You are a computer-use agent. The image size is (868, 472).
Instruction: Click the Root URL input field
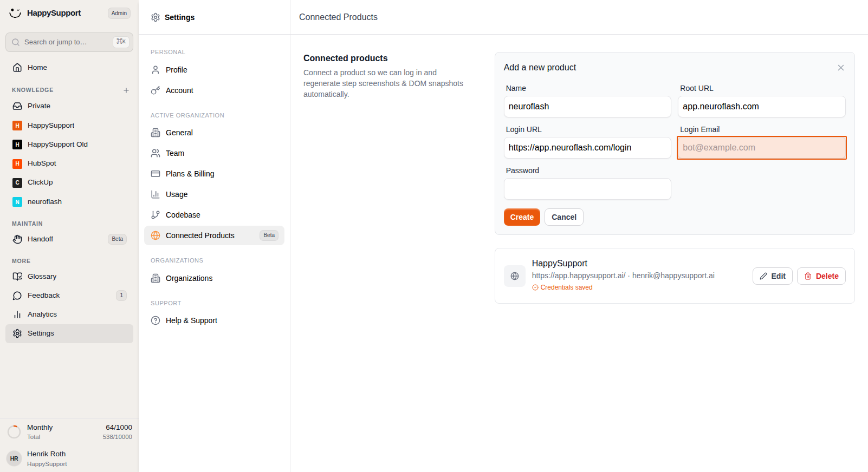pyautogui.click(x=762, y=107)
